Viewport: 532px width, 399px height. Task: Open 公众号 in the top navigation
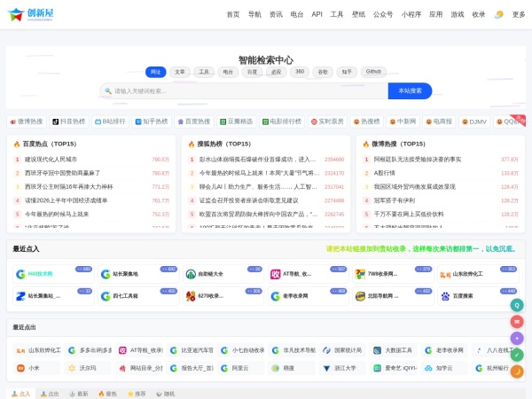(383, 14)
